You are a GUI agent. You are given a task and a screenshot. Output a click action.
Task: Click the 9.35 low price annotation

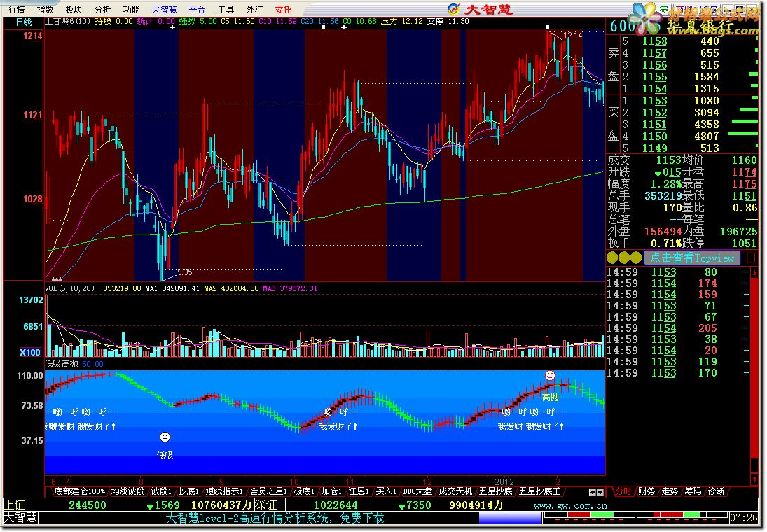point(185,272)
